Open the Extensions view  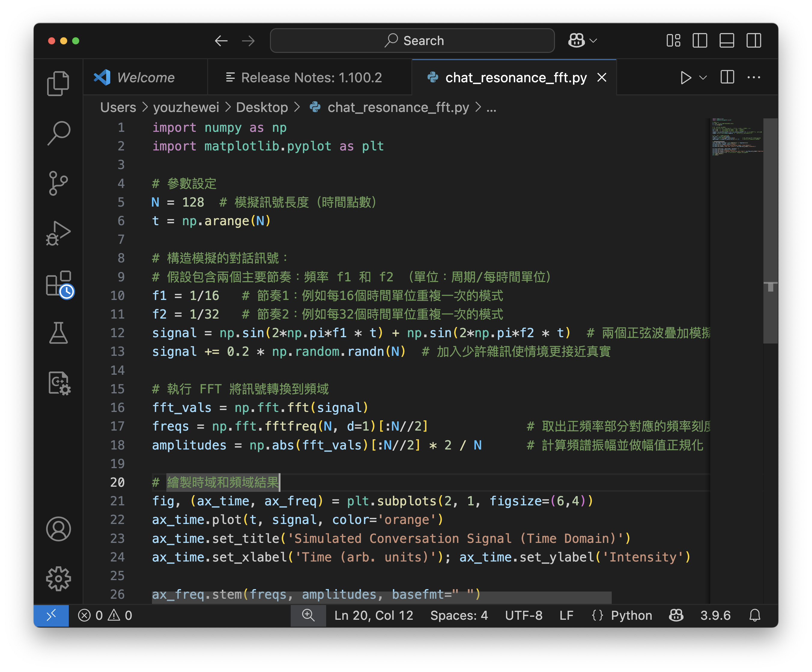(x=59, y=284)
